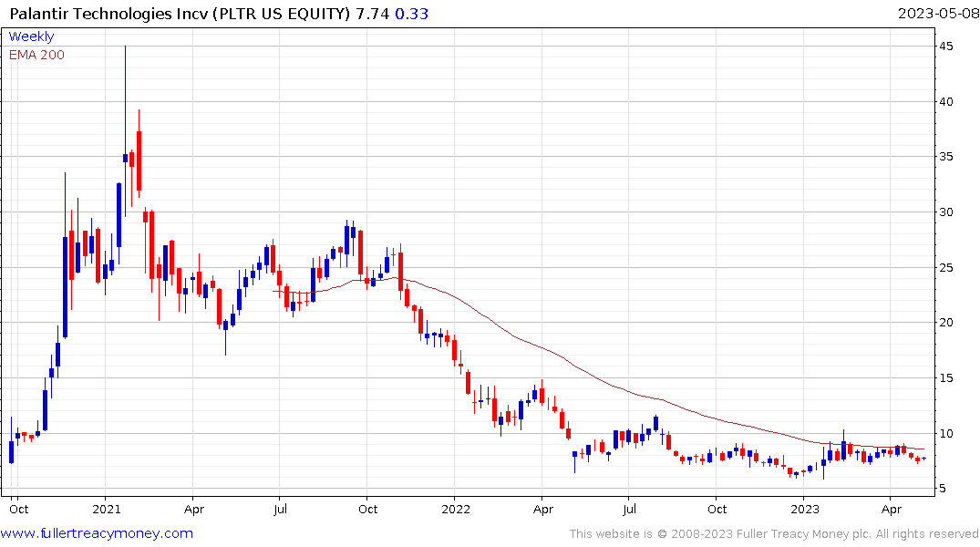Click the x-axis label 2021
This screenshot has width=980, height=547.
[x=107, y=509]
